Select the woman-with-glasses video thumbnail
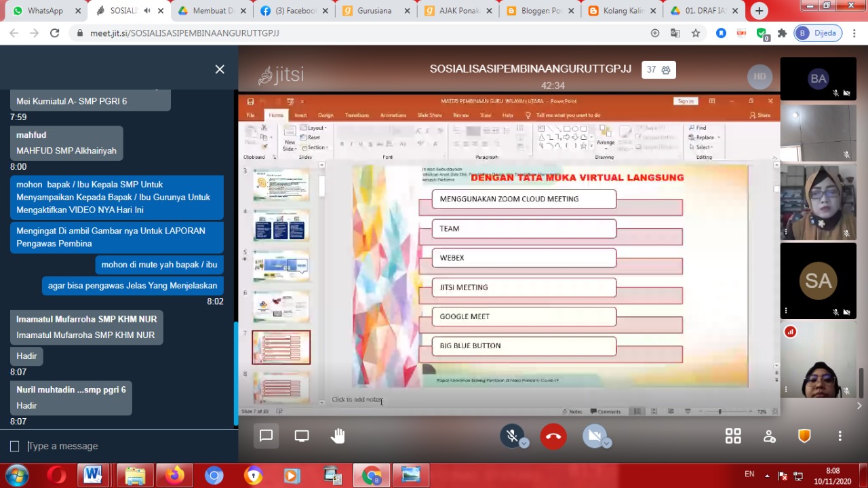The height and width of the screenshot is (488, 868). [818, 203]
